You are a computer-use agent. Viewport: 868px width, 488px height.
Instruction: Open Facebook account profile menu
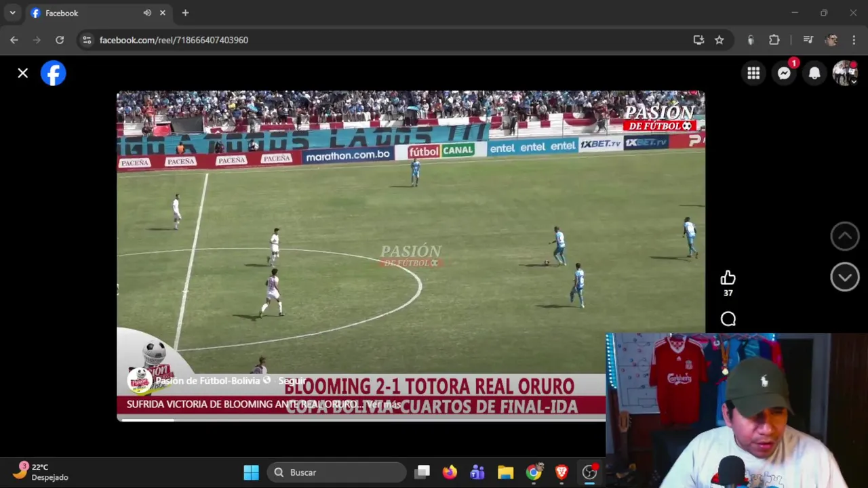point(845,73)
